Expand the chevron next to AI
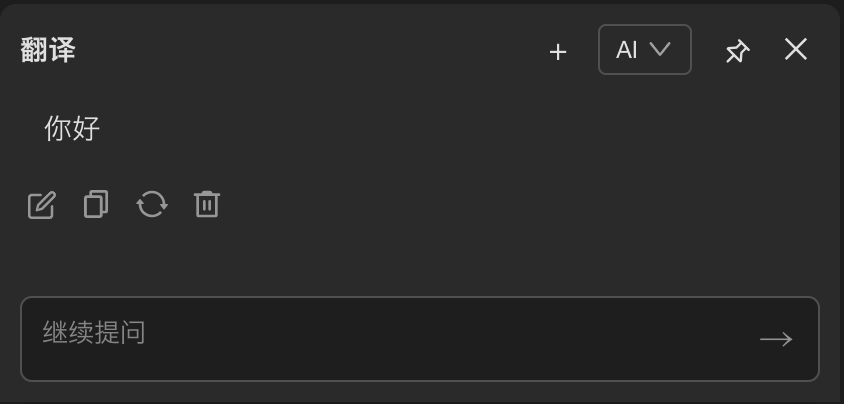 coord(660,49)
